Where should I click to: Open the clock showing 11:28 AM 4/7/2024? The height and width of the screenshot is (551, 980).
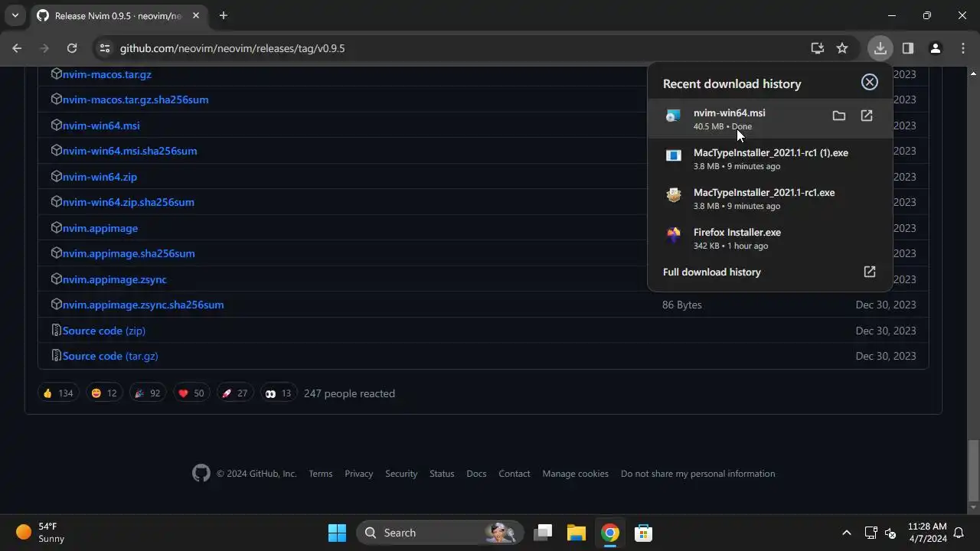(x=927, y=533)
